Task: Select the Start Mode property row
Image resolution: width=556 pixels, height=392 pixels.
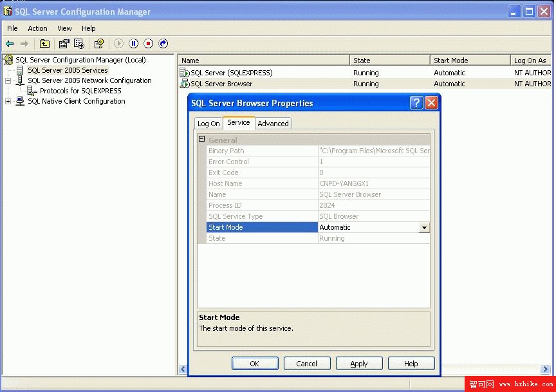Action: click(318, 227)
